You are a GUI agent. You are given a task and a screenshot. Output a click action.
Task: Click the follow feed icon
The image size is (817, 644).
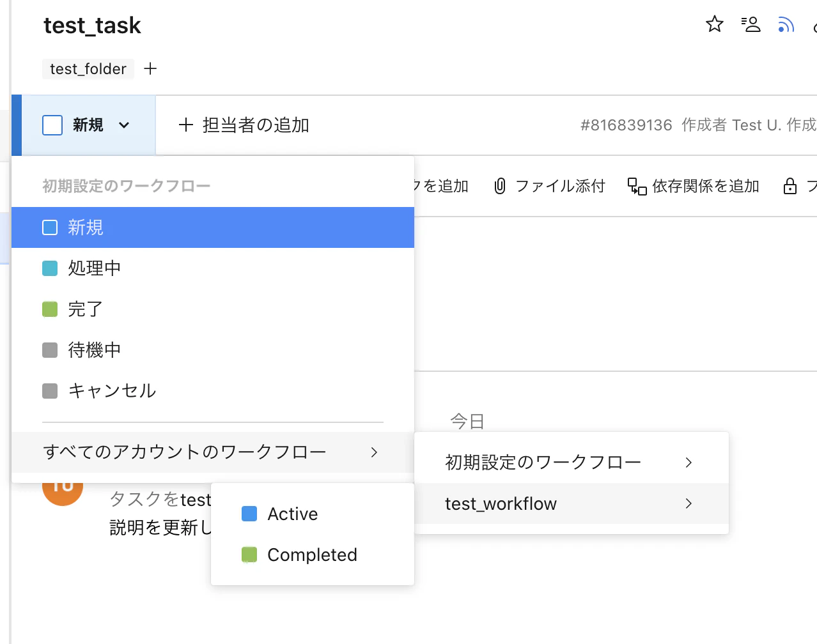(x=786, y=24)
